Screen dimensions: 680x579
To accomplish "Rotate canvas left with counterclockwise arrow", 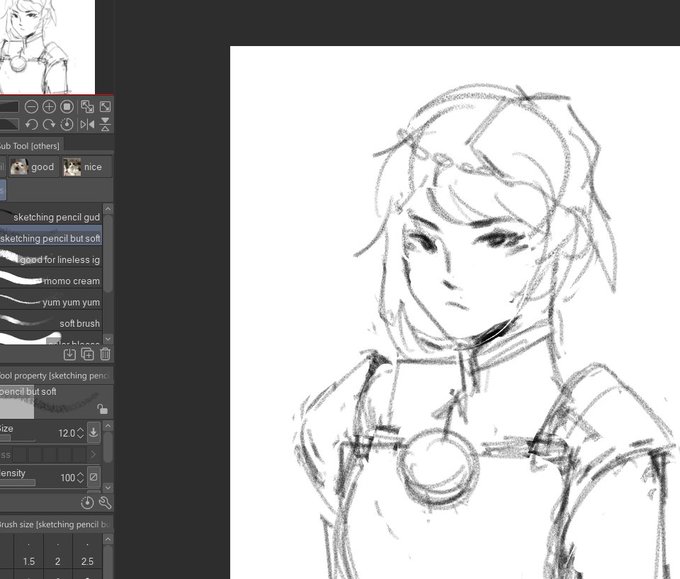I will (31, 125).
